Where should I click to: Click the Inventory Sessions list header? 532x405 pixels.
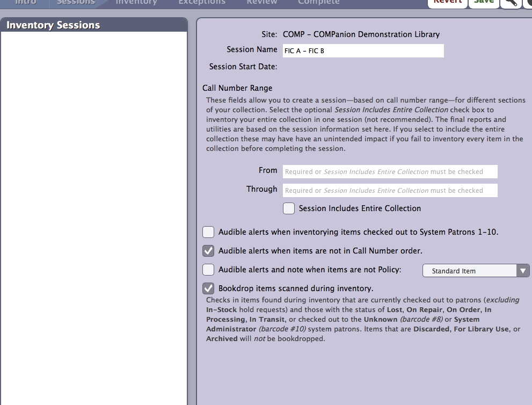tap(94, 25)
